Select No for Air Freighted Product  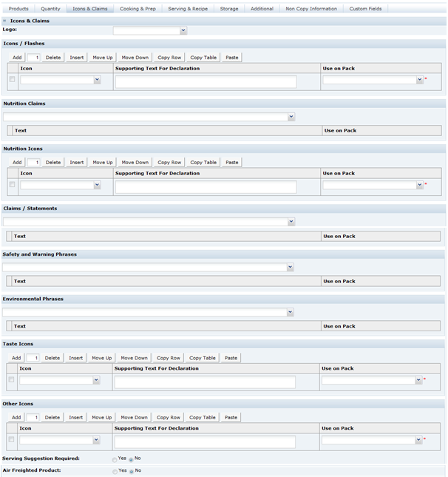pyautogui.click(x=132, y=472)
